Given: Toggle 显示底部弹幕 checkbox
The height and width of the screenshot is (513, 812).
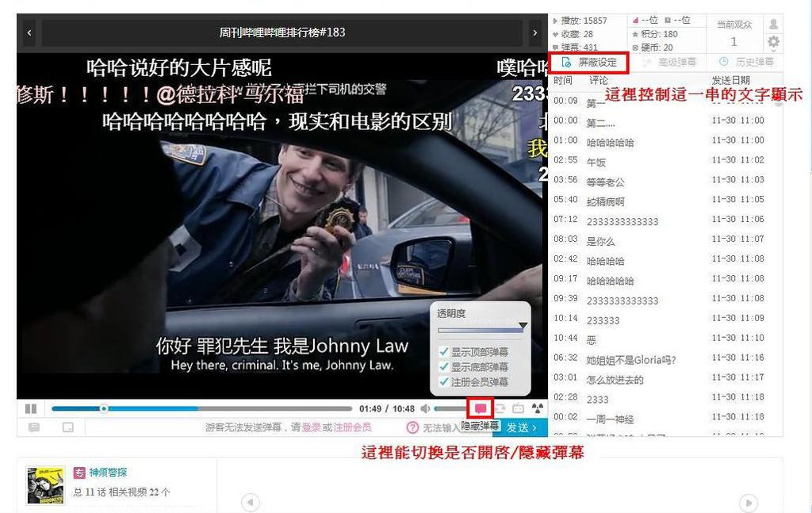Looking at the screenshot, I should [x=444, y=367].
